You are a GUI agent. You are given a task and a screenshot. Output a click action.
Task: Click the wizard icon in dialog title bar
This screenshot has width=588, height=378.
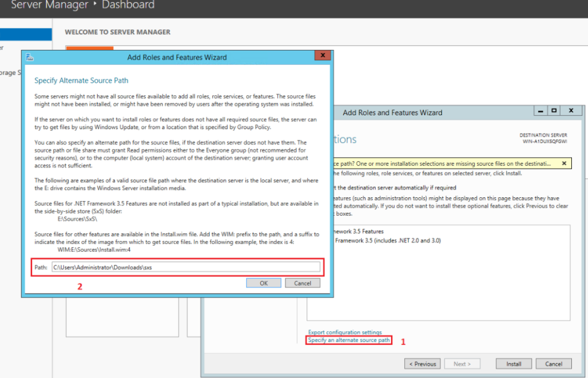pos(30,57)
